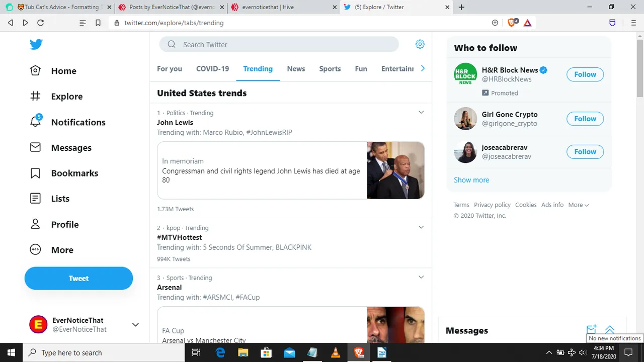Open the More menu in sidebar
The image size is (644, 362).
click(52, 250)
